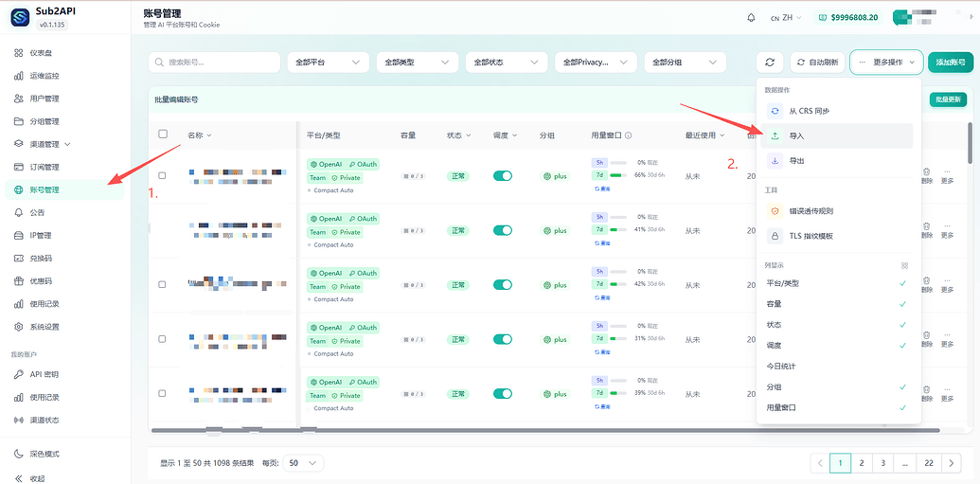Open the 更多操作 dropdown button
Viewport: 980px width, 484px height.
coord(886,63)
